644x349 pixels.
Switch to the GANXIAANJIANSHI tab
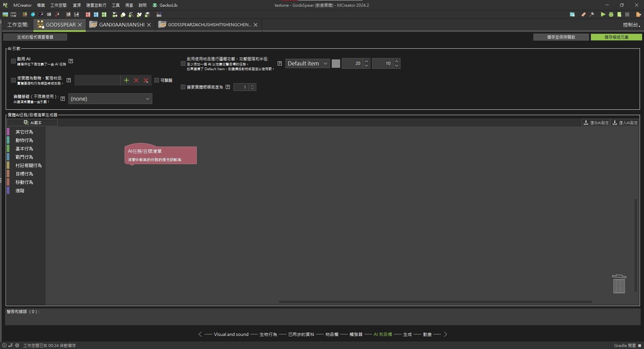click(121, 25)
